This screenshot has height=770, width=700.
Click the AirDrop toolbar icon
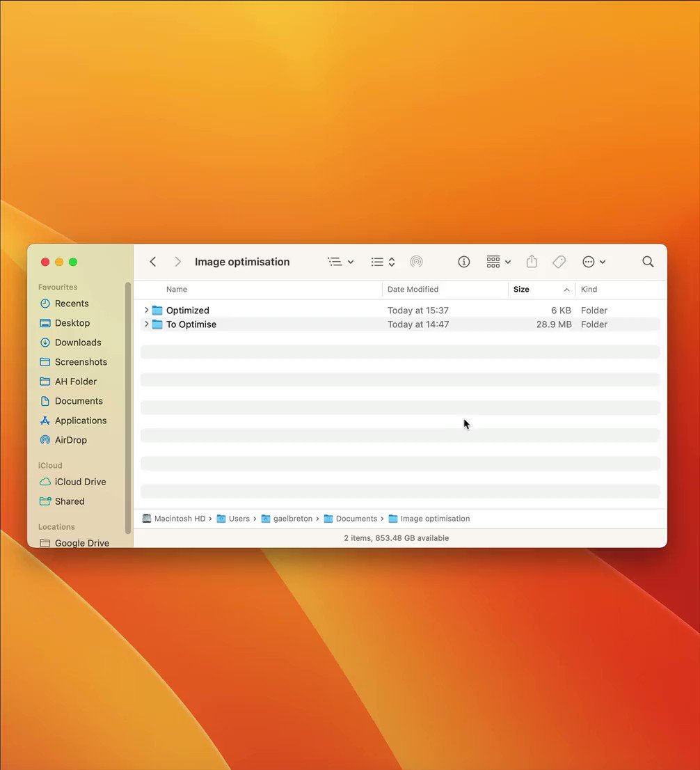tap(416, 262)
